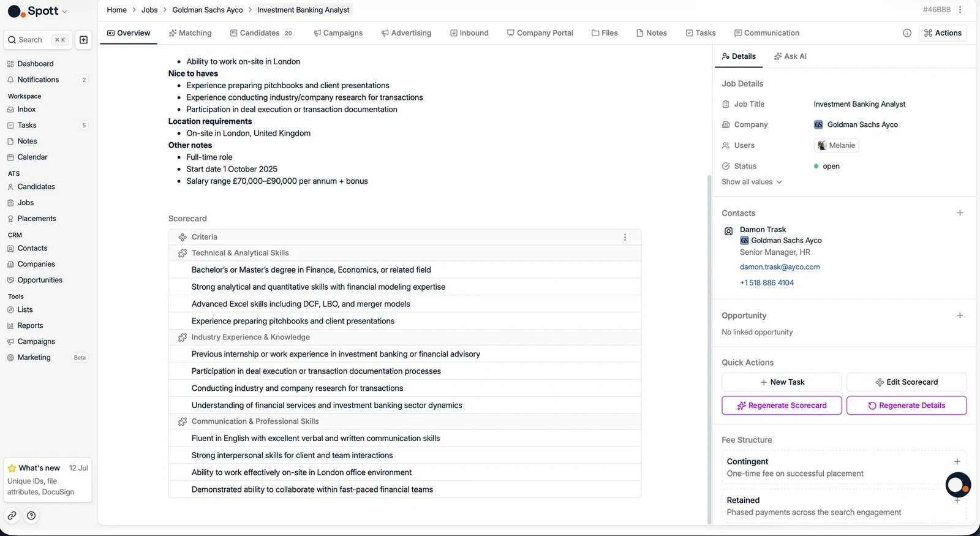980x536 pixels.
Task: Click the open status value
Action: point(827,167)
